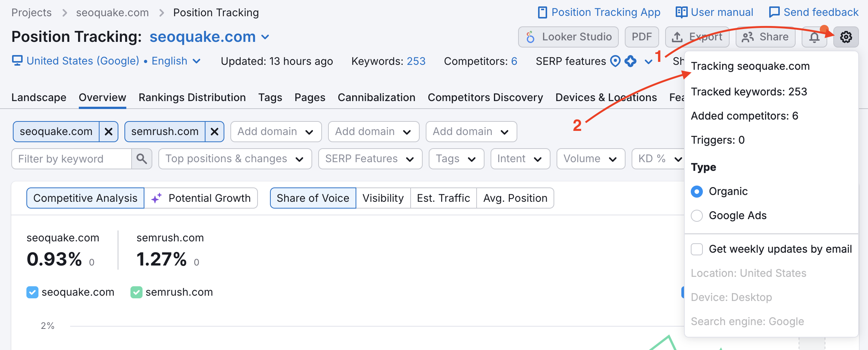This screenshot has height=350, width=868.
Task: Open settings with the gear icon
Action: point(846,37)
